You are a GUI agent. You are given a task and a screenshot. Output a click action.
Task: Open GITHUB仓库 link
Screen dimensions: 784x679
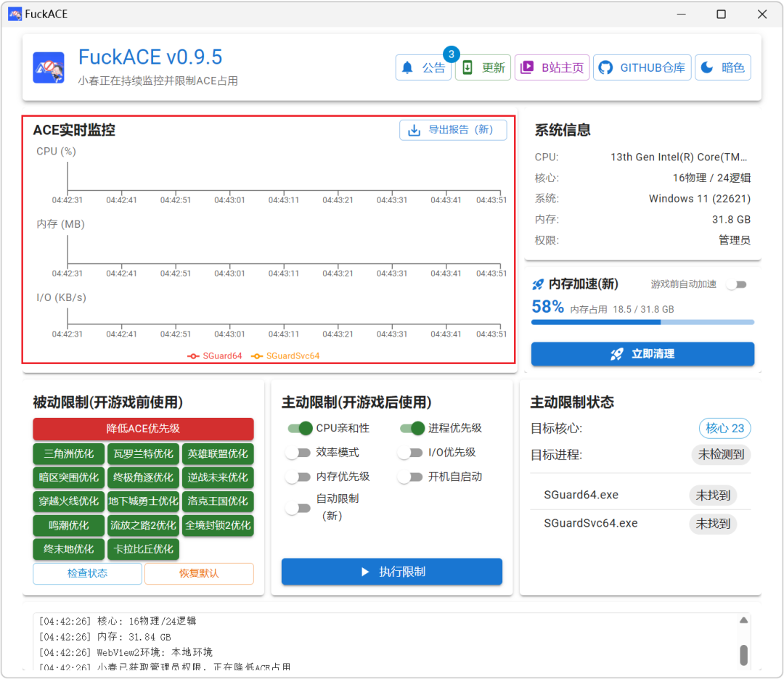coord(642,67)
